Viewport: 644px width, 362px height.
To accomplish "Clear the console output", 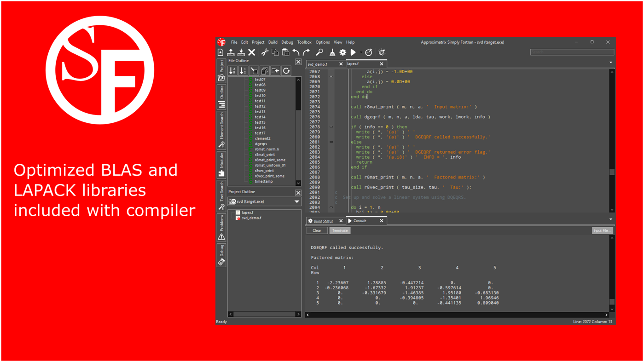I will [x=317, y=230].
